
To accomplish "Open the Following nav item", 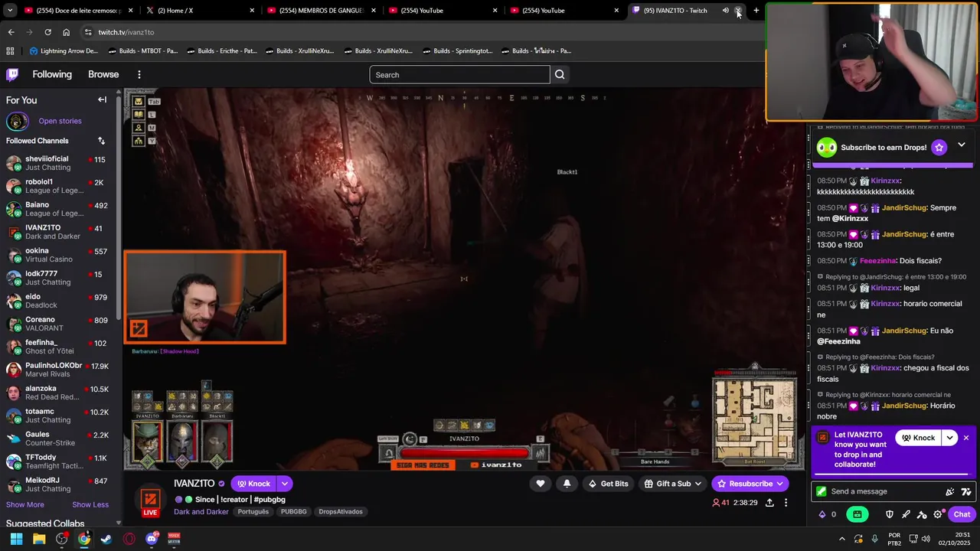I will pos(52,74).
